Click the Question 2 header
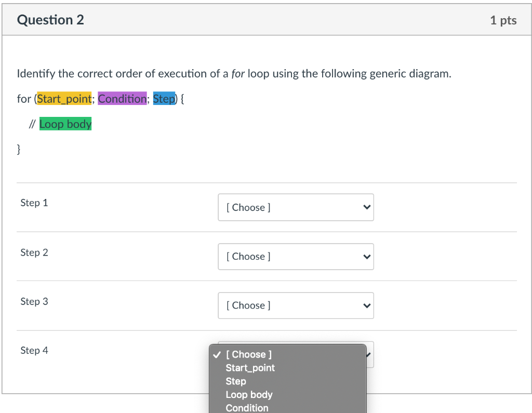Screen dimensions: 532x413 pyautogui.click(x=50, y=20)
